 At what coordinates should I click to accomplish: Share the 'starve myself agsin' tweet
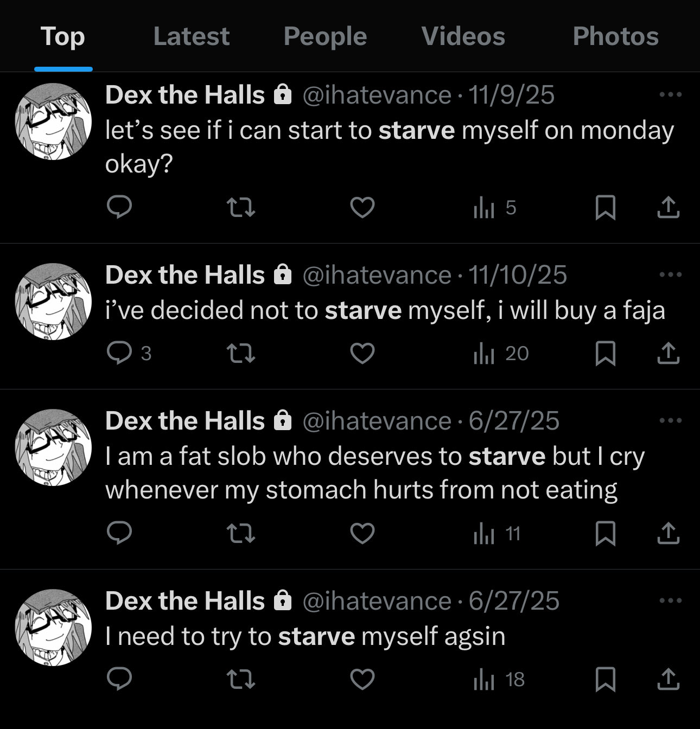(668, 679)
